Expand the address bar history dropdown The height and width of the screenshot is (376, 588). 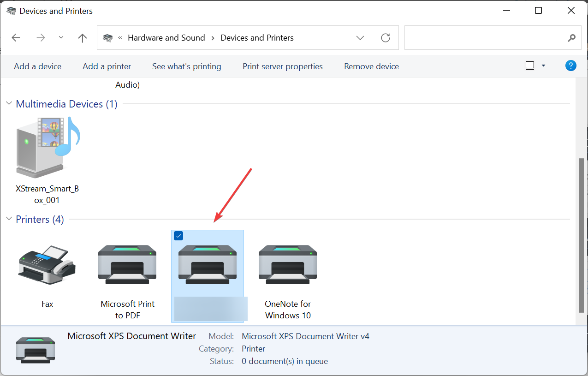(x=361, y=38)
